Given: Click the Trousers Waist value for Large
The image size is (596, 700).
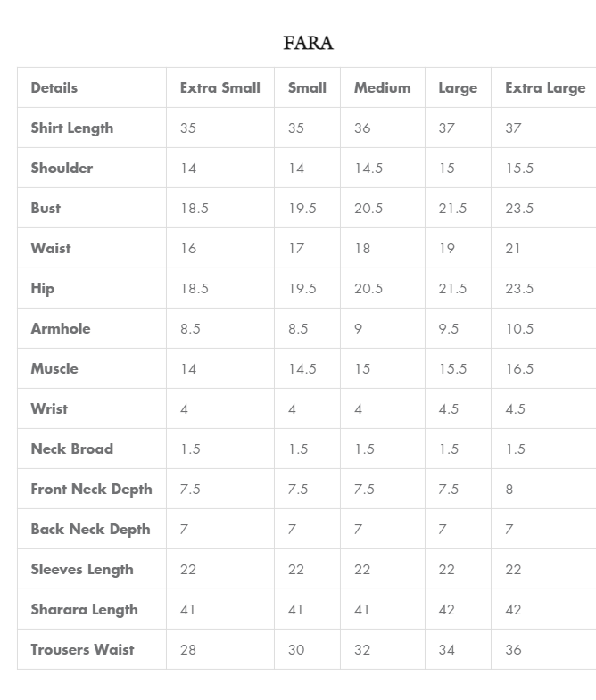Looking at the screenshot, I should click(x=446, y=649).
